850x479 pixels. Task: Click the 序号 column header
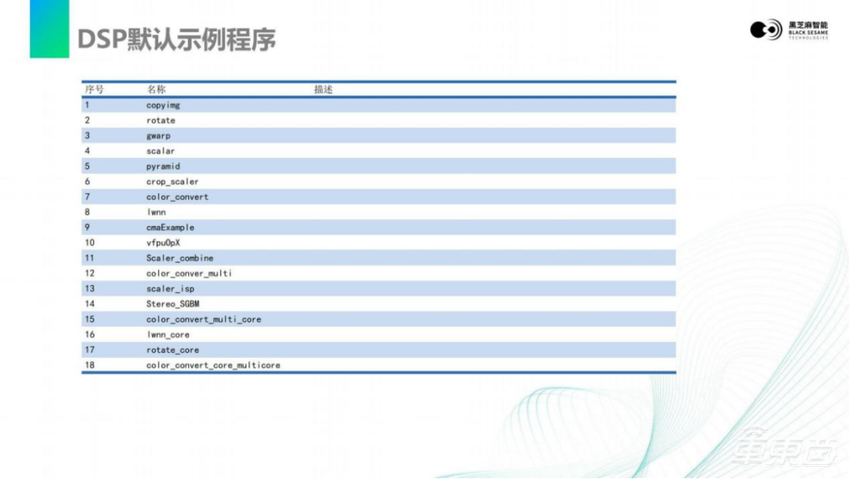(94, 90)
